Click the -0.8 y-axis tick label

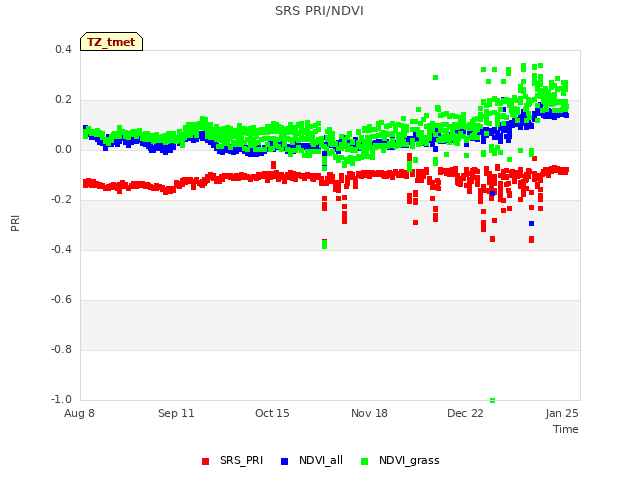point(61,349)
